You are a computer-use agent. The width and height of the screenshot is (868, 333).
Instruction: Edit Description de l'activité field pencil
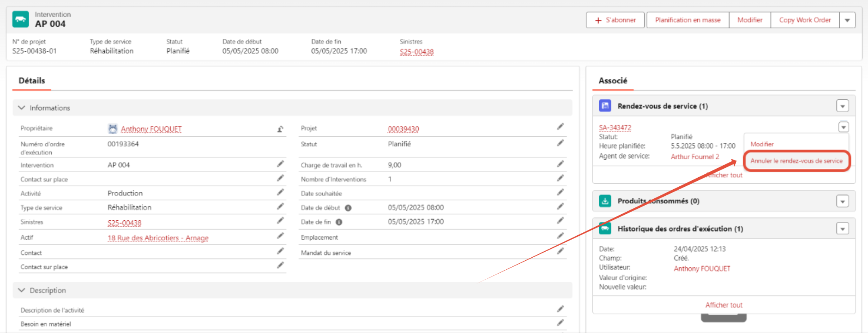coord(560,309)
